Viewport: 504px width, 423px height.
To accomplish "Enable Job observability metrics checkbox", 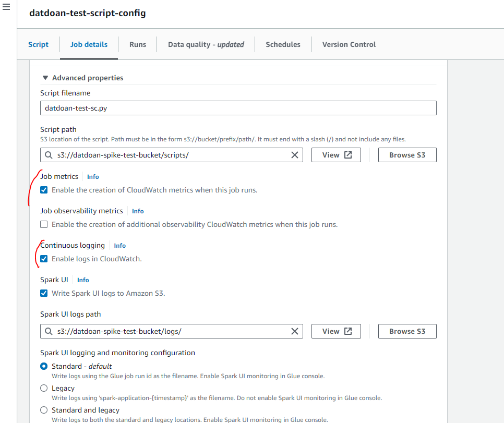I will 44,225.
